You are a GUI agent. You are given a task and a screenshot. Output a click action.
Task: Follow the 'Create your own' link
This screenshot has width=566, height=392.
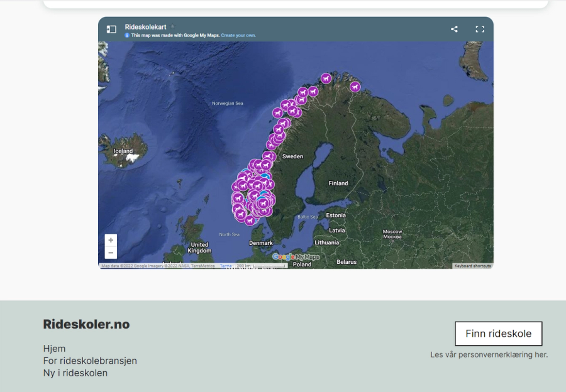(238, 35)
